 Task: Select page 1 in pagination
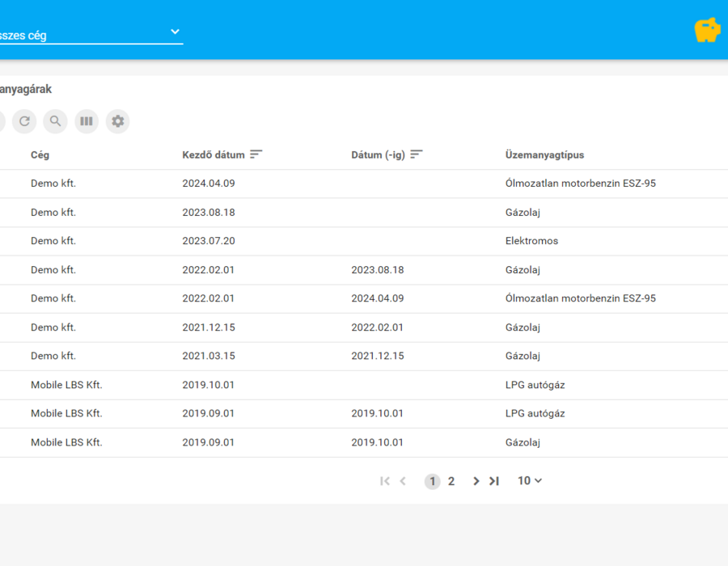[x=432, y=481]
